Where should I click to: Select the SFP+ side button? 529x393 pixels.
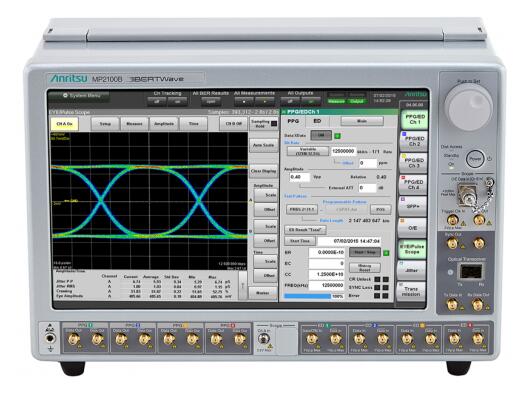[413, 206]
